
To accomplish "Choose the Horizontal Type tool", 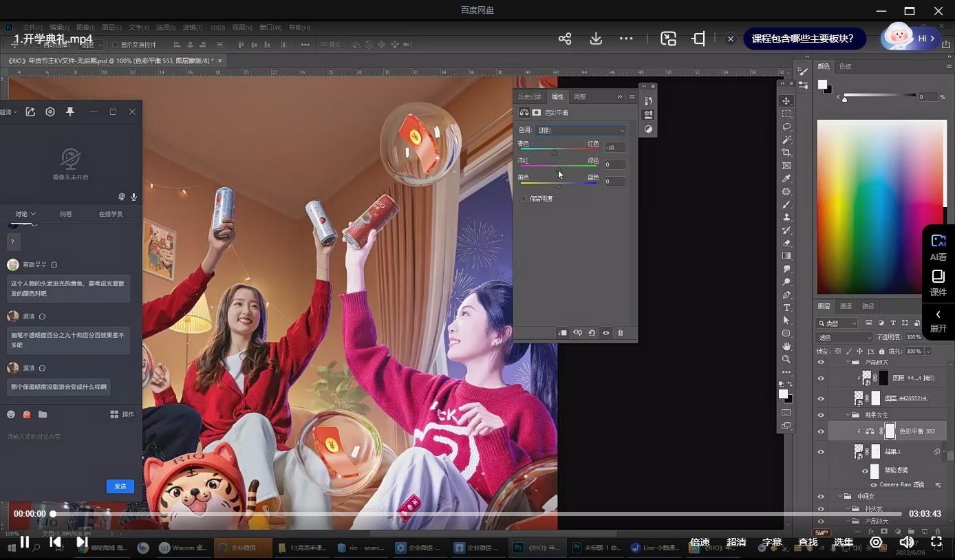I will [786, 308].
